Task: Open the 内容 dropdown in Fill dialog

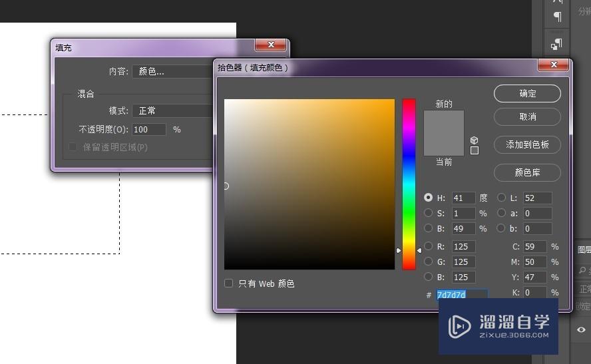Action: (172, 71)
